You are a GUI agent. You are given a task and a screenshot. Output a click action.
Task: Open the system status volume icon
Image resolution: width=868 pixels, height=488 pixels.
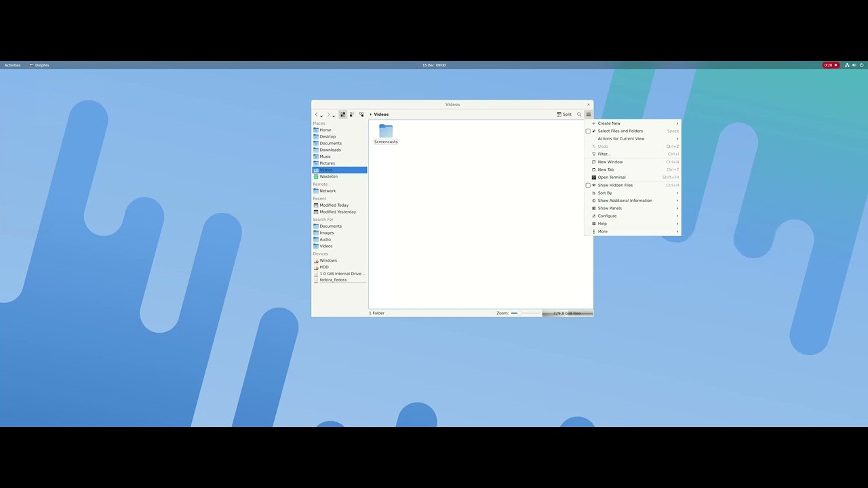[854, 65]
